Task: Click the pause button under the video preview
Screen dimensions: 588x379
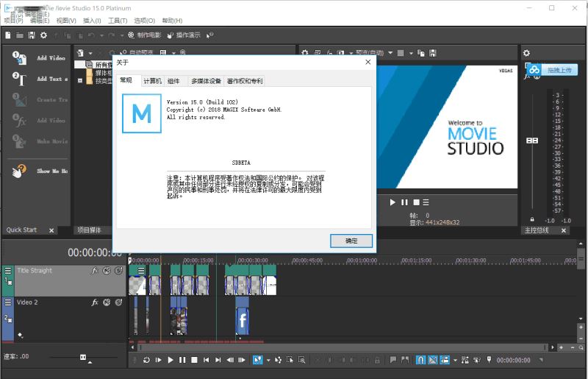Action: (x=404, y=202)
